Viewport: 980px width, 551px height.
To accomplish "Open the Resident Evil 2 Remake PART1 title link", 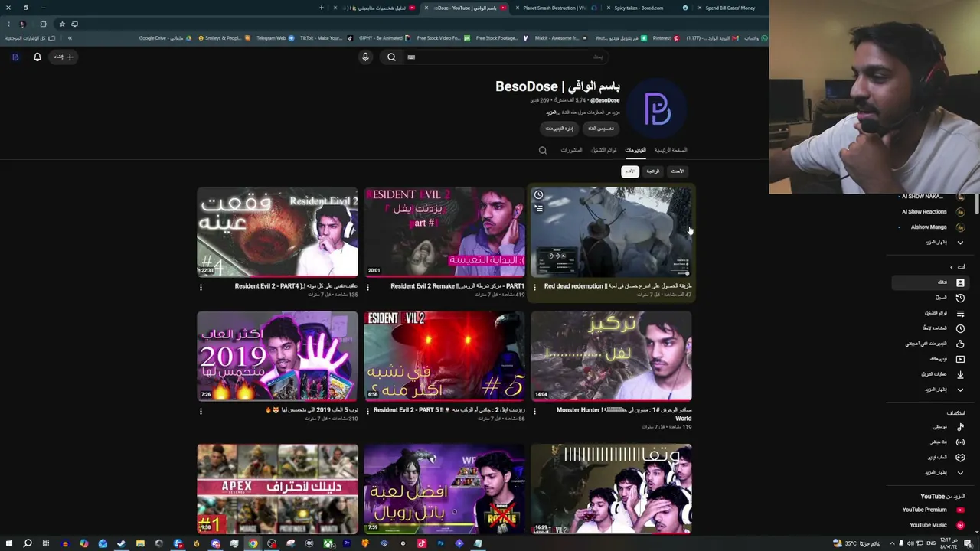I will click(457, 286).
